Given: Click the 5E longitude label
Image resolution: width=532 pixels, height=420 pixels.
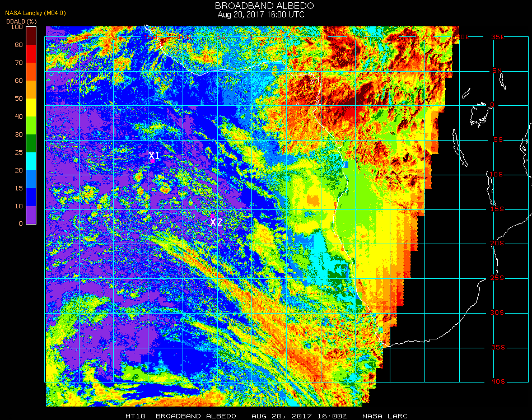Looking at the screenshot, I should click(x=290, y=37).
